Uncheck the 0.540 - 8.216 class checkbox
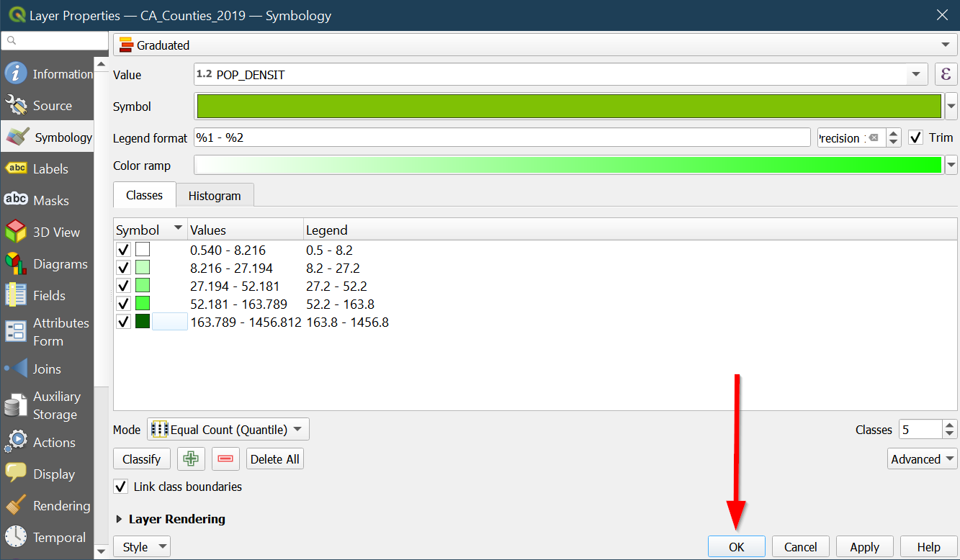 pyautogui.click(x=123, y=250)
